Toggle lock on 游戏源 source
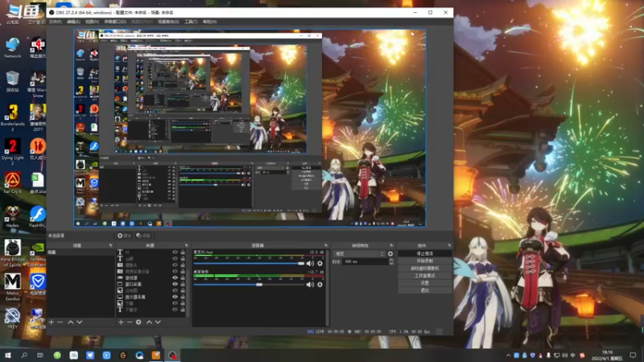 coord(183,278)
